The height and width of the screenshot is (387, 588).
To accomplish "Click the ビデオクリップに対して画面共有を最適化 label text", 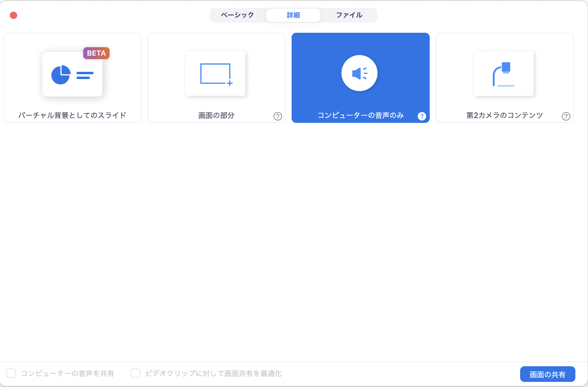I will click(x=214, y=373).
